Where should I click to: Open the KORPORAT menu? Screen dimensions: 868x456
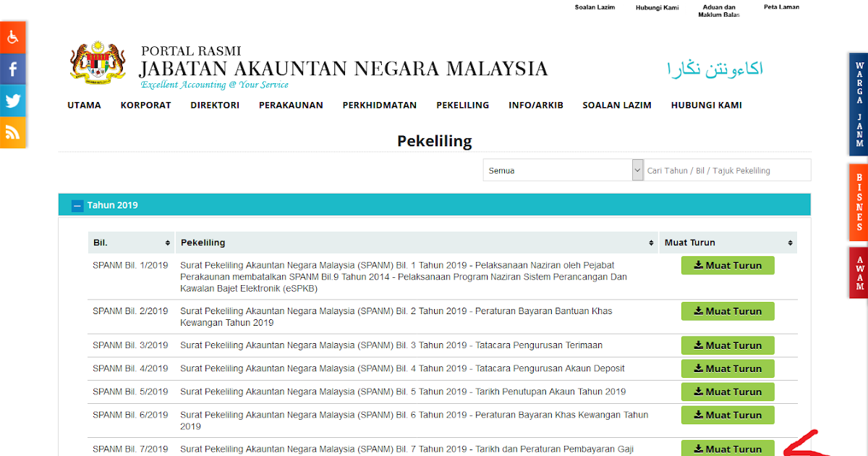(x=146, y=105)
